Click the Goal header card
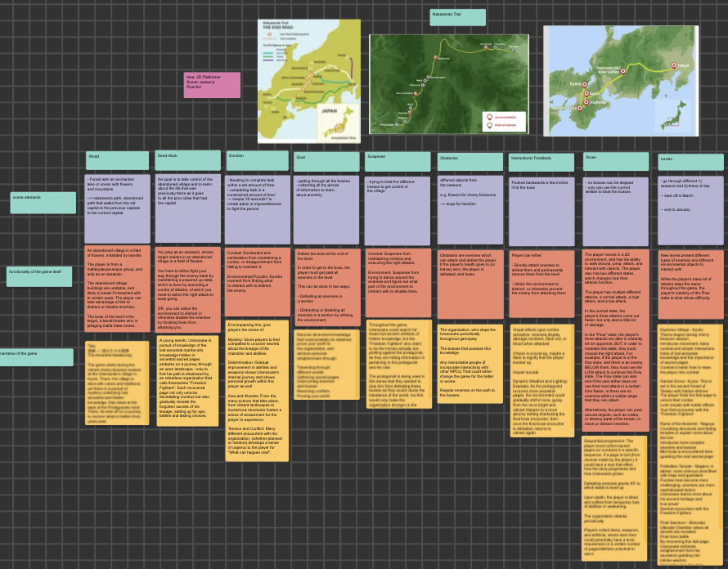The image size is (728, 569). pos(326,162)
